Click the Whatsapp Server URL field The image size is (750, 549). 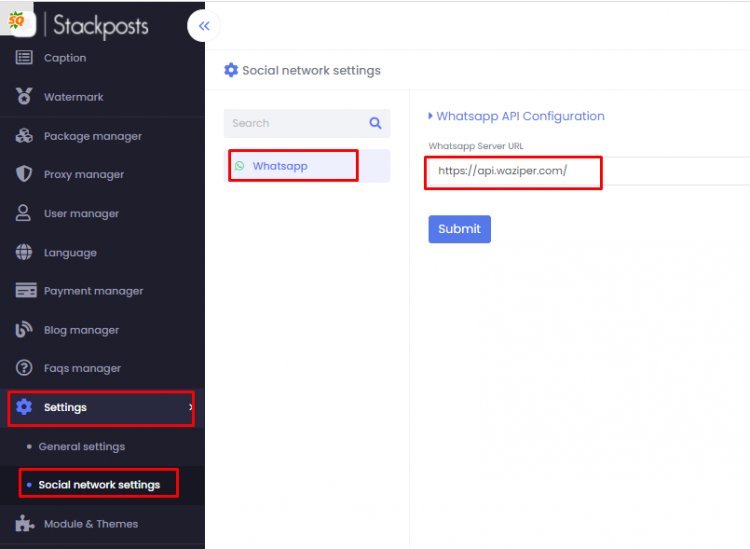[588, 171]
